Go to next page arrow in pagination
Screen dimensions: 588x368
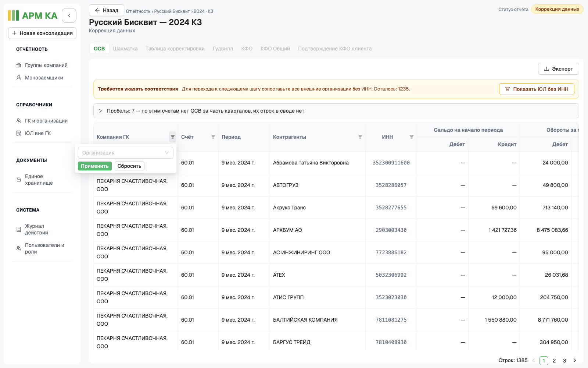tap(575, 361)
